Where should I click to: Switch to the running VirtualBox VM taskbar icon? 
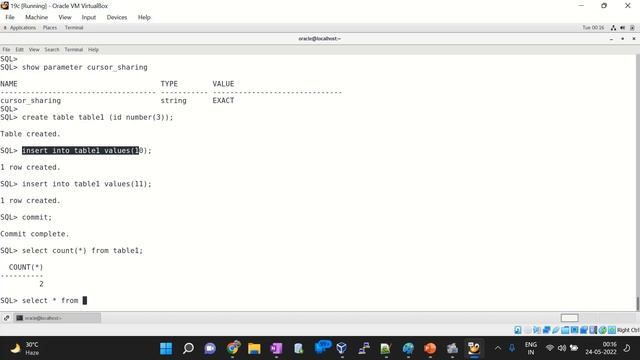click(474, 349)
